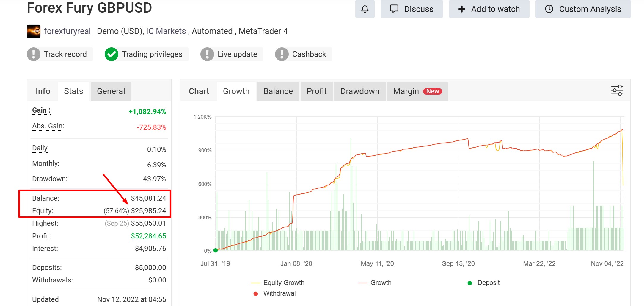Open the forexfuryreal profile link
Viewport: 644px width, 306px height.
pyautogui.click(x=67, y=31)
